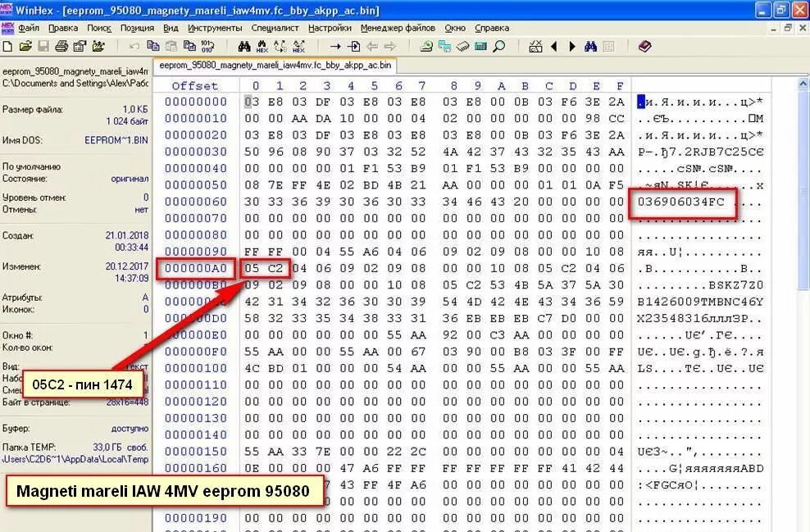Click the modified date 20.12.2017
Viewport: 810px width, 532px height.
pyautogui.click(x=127, y=266)
